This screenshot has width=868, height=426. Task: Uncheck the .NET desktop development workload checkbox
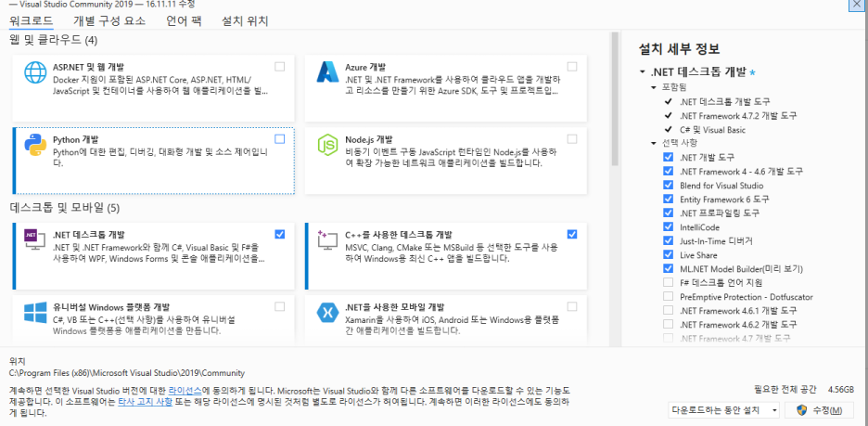click(x=279, y=234)
